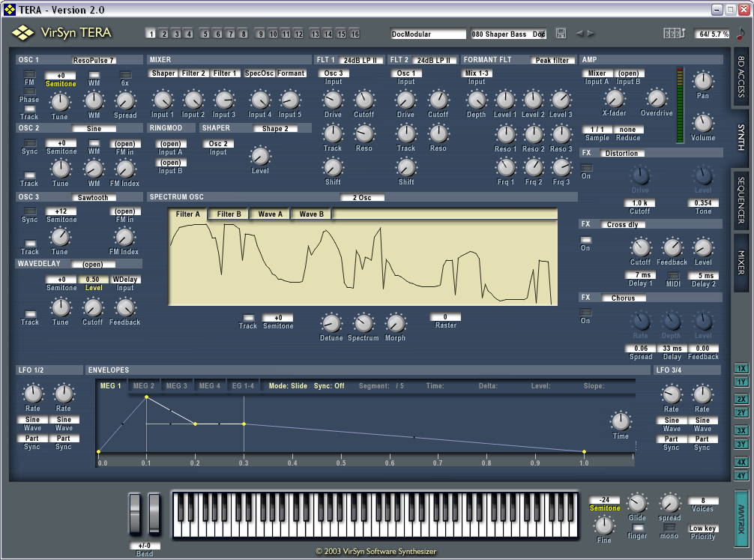Screen dimensions: 754x560
Task: Open the 8D ACCESS side tab
Action: pyautogui.click(x=741, y=76)
